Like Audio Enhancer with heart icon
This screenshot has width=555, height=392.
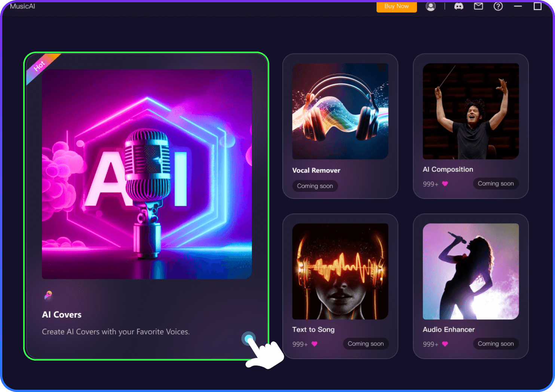point(445,344)
